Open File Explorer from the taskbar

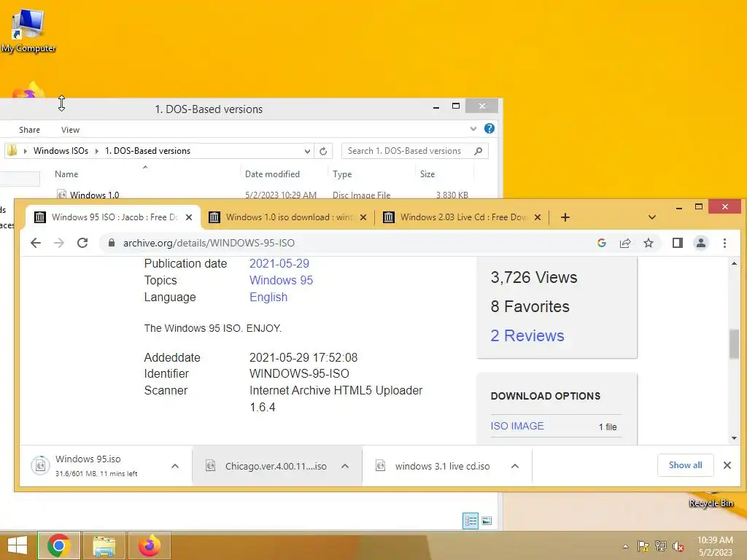pos(104,545)
